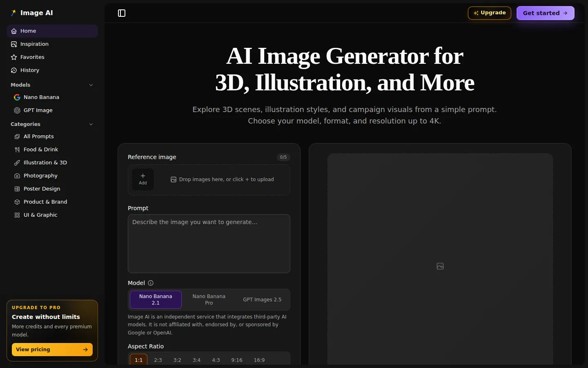Click the GPT Image OpenAI icon
Screen dimensions: 588x368
(x=17, y=110)
